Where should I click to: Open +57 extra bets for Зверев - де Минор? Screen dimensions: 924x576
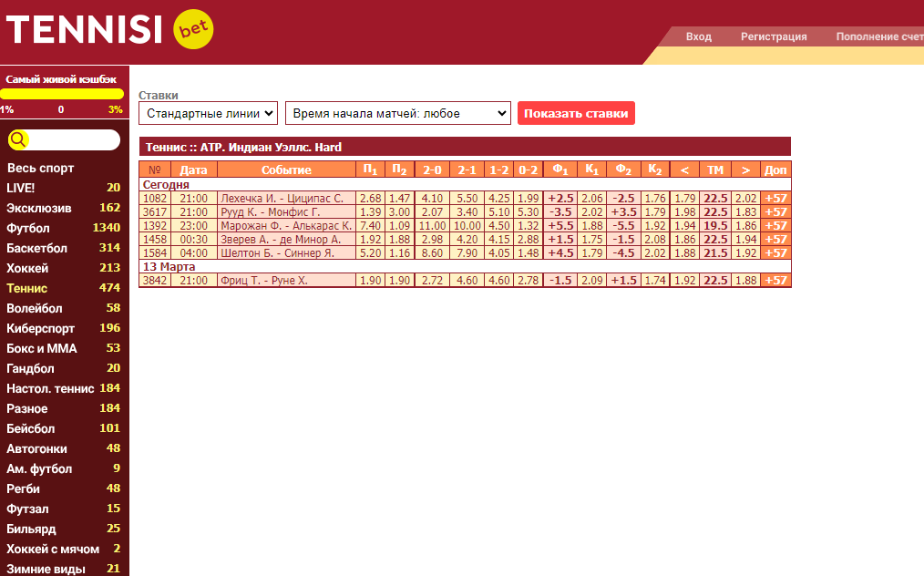pos(775,239)
